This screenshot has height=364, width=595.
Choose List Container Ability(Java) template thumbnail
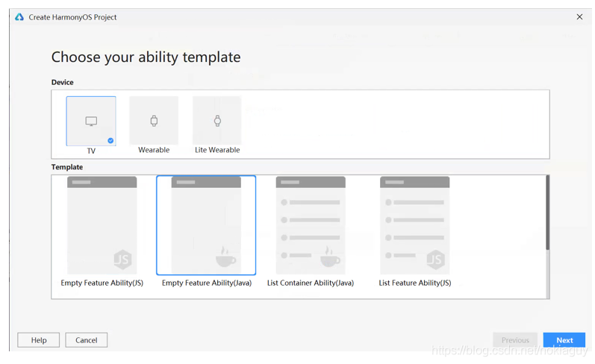(x=311, y=225)
